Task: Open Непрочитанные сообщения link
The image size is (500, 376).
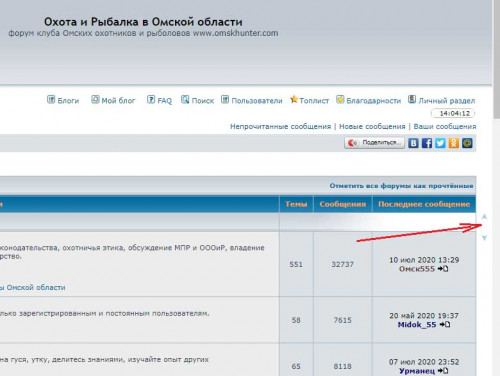Action: pos(280,127)
